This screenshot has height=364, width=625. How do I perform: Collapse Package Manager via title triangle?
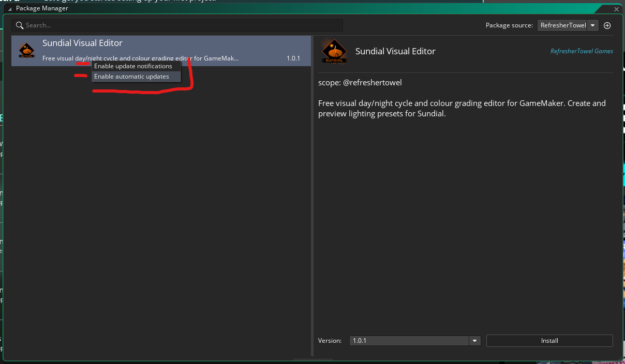pos(9,9)
